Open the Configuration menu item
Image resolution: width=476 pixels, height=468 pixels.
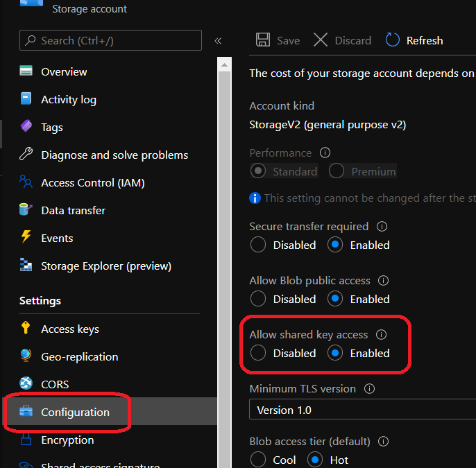[x=75, y=412]
